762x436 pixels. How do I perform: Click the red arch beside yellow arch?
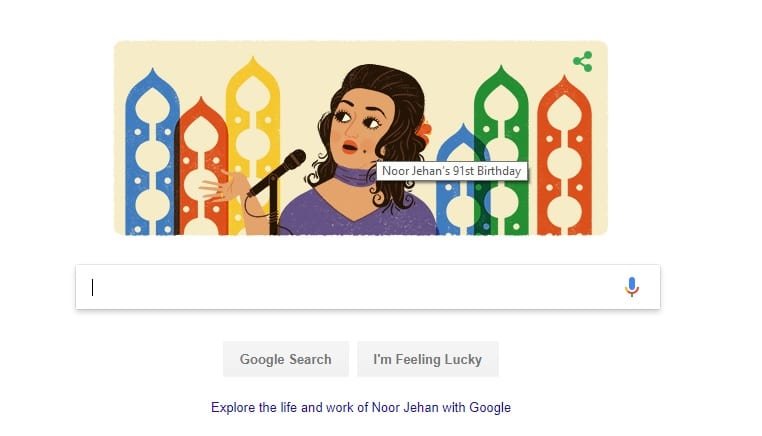[201, 167]
